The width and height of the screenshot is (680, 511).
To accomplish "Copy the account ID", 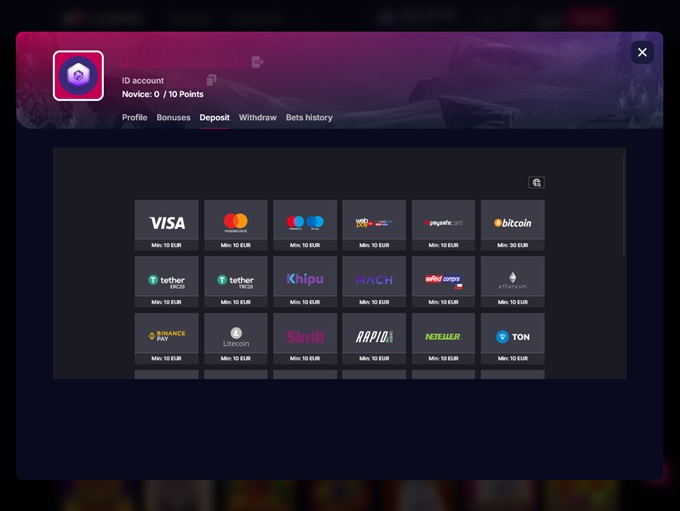I will (x=211, y=80).
